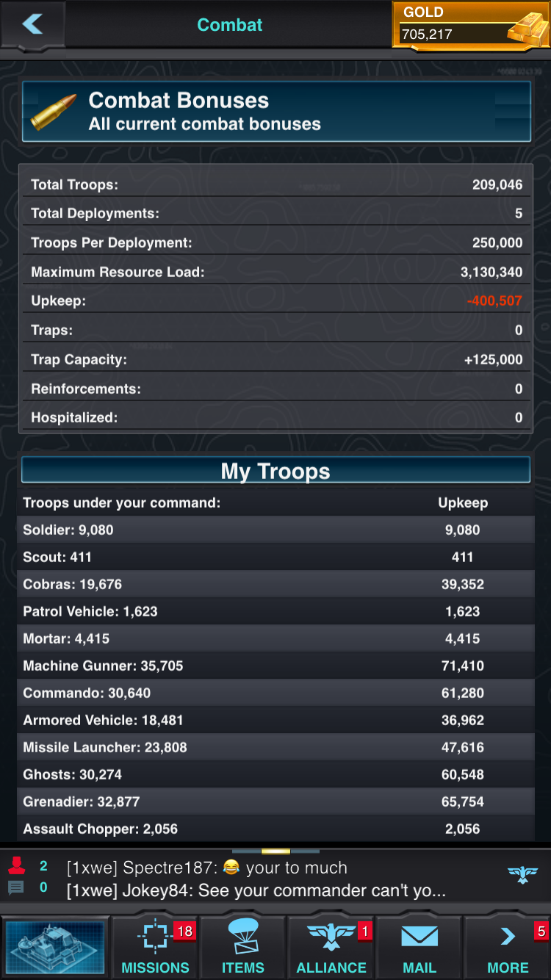Select the Cobras troop row
The height and width of the screenshot is (980, 551).
(275, 584)
